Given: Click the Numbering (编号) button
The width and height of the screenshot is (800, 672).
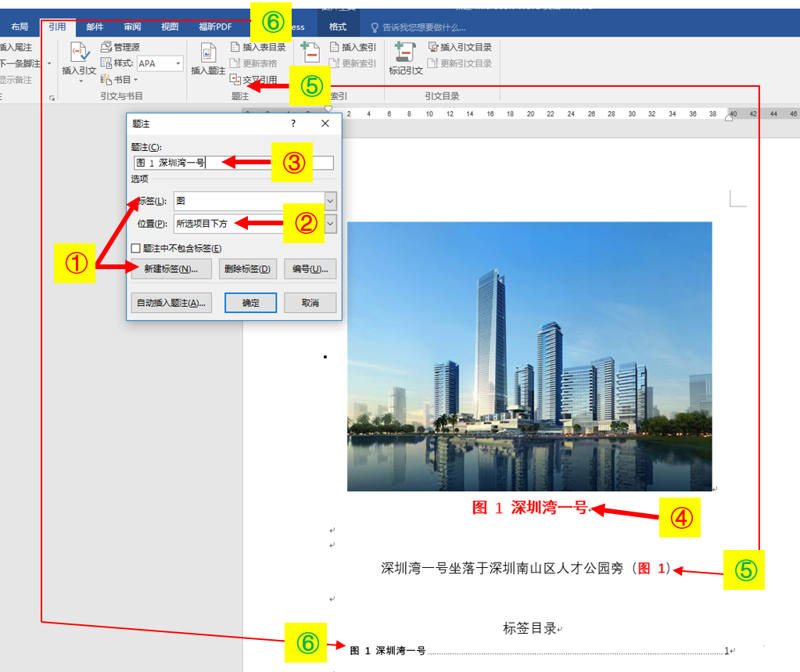Looking at the screenshot, I should pyautogui.click(x=310, y=269).
